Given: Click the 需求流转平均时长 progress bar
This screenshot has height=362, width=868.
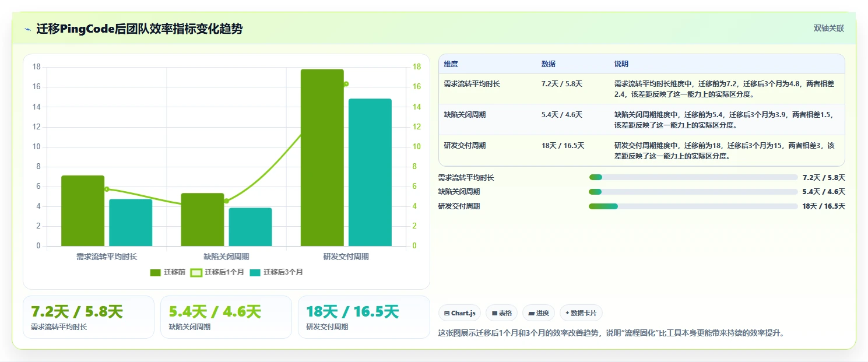Looking at the screenshot, I should click(x=694, y=177).
